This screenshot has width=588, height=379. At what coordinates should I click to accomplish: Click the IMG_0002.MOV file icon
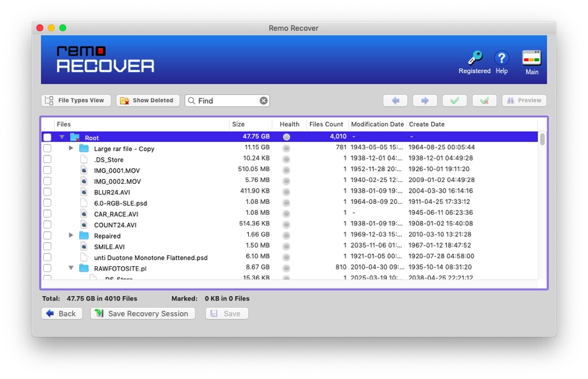(x=84, y=181)
